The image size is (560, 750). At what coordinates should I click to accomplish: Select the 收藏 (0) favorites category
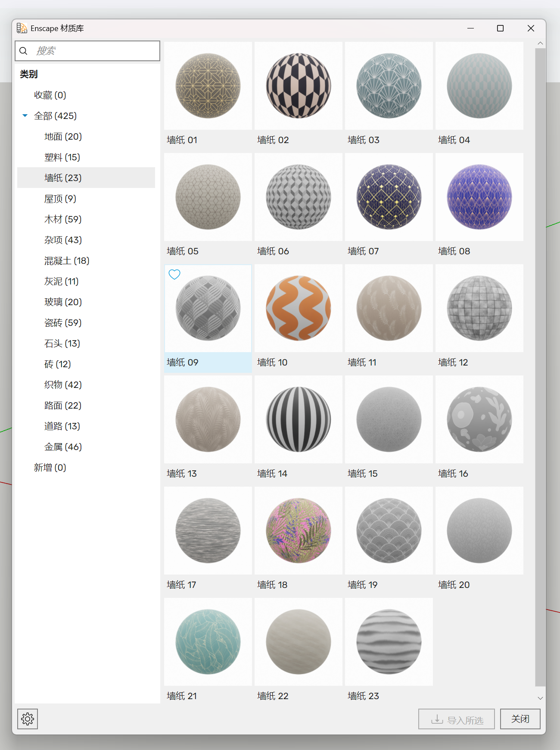click(50, 95)
